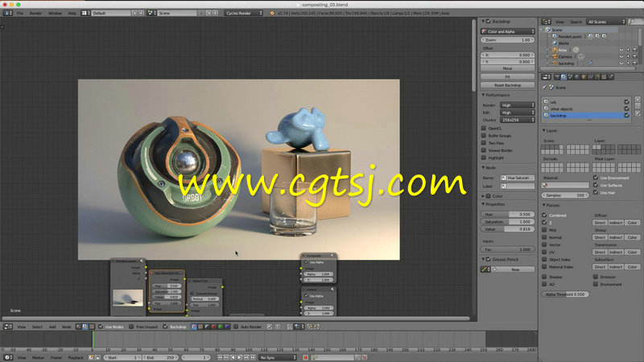Open the Help menu
The width and height of the screenshot is (644, 362).
point(72,13)
